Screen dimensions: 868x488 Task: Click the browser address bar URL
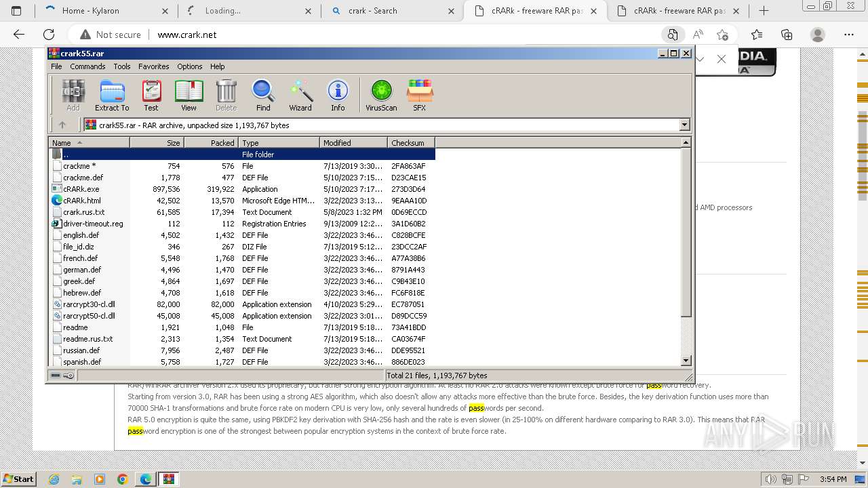coord(187,35)
